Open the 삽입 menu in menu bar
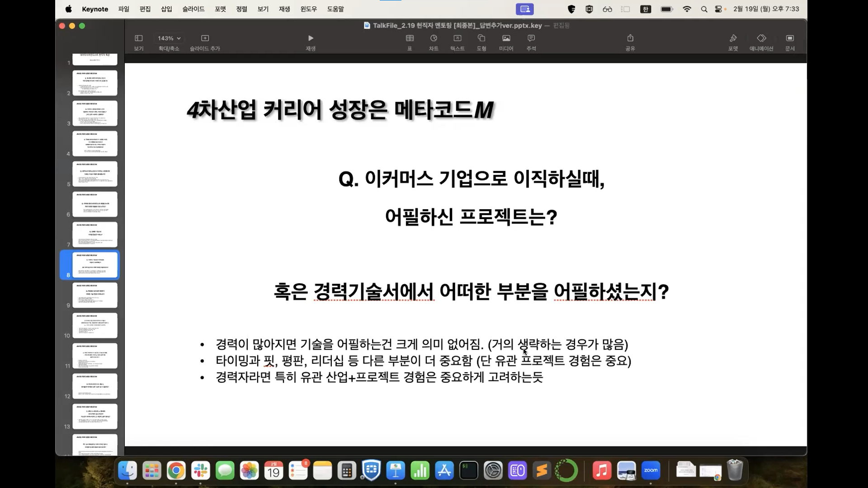 (166, 9)
